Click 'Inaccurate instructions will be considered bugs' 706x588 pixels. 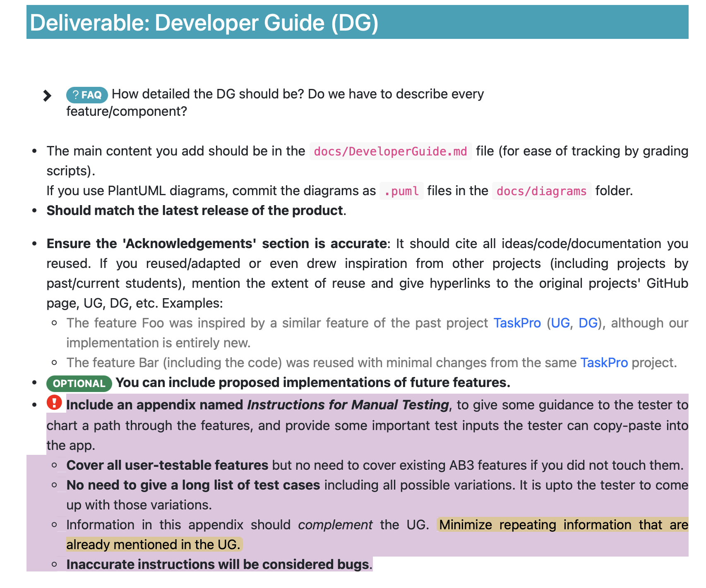218,564
